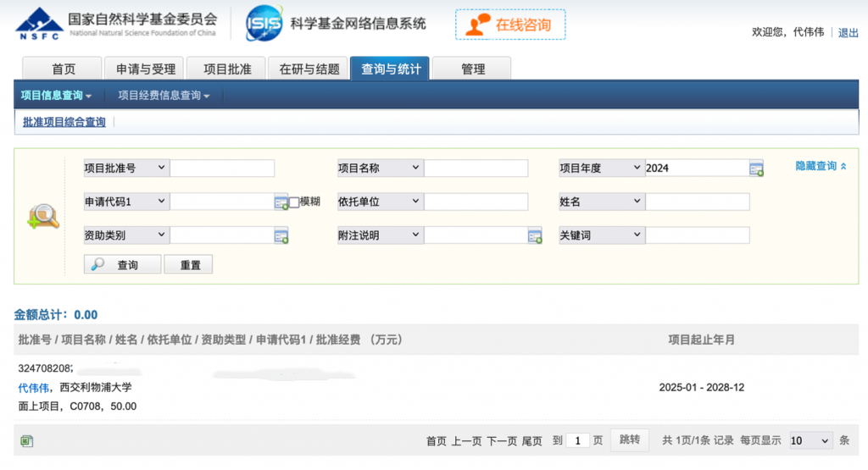Click the 查询 search button
This screenshot has width=868, height=470.
(x=122, y=265)
